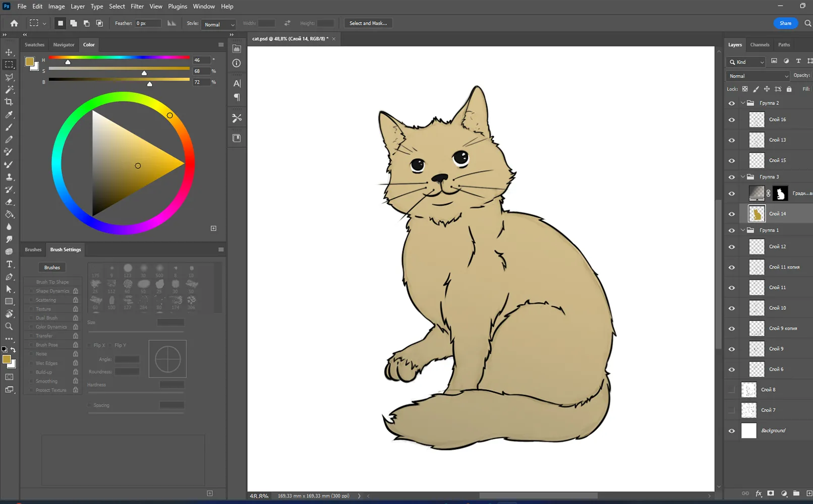Viewport: 813px width, 504px height.
Task: Toggle visibility of Слой 9 копия
Action: (x=732, y=329)
